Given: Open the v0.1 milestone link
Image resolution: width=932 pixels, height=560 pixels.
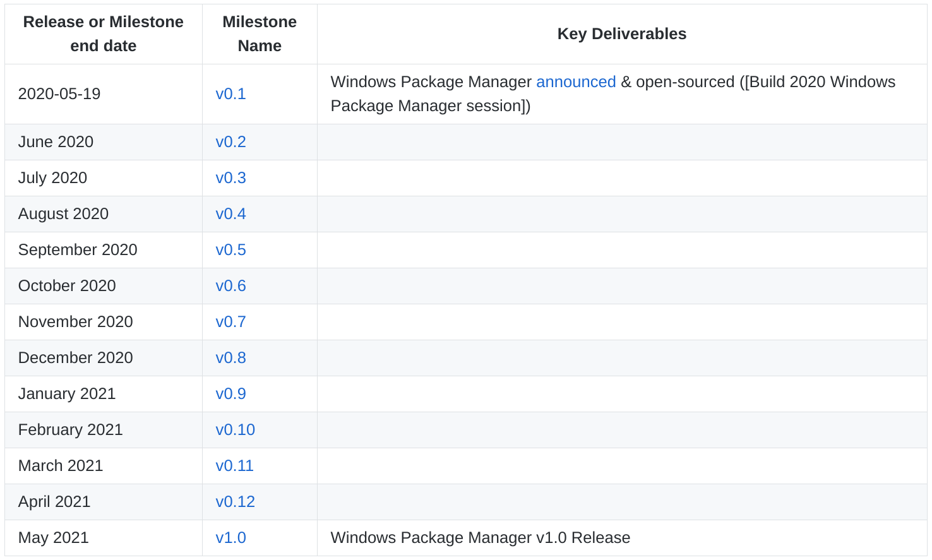Looking at the screenshot, I should click(x=230, y=94).
